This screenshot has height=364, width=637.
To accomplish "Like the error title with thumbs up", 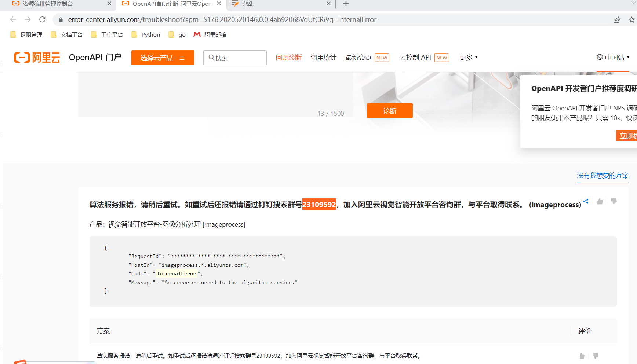I will (x=600, y=201).
